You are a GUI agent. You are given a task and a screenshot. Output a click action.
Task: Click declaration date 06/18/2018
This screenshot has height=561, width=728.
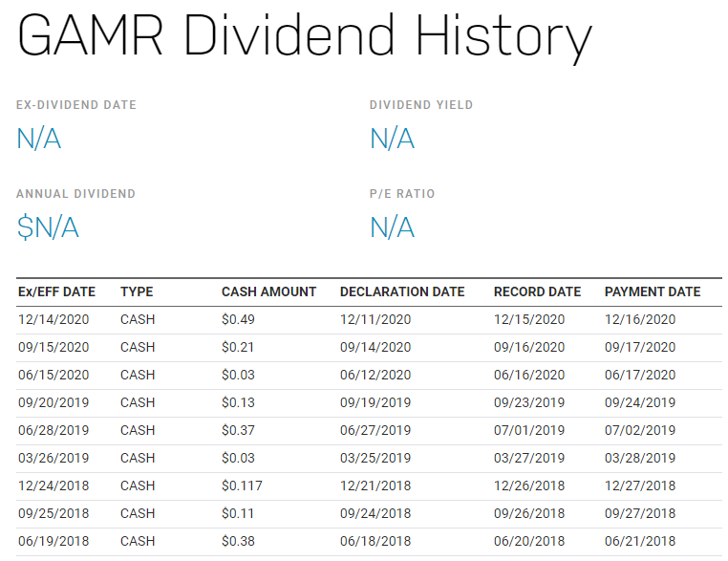[x=375, y=541]
